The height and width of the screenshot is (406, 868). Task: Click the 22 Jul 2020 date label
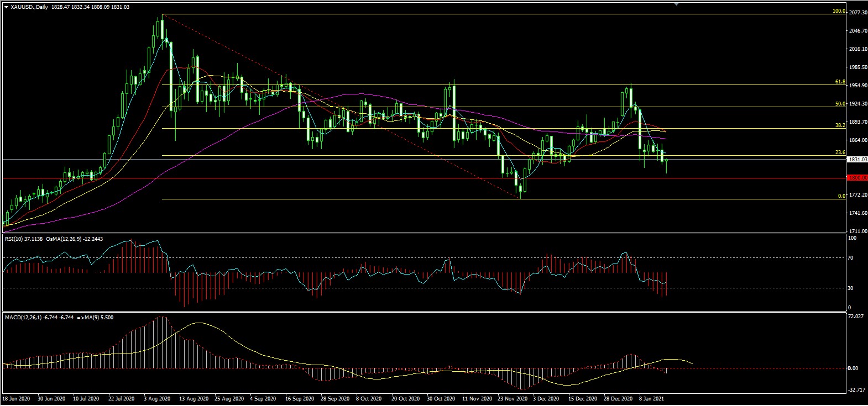point(121,399)
